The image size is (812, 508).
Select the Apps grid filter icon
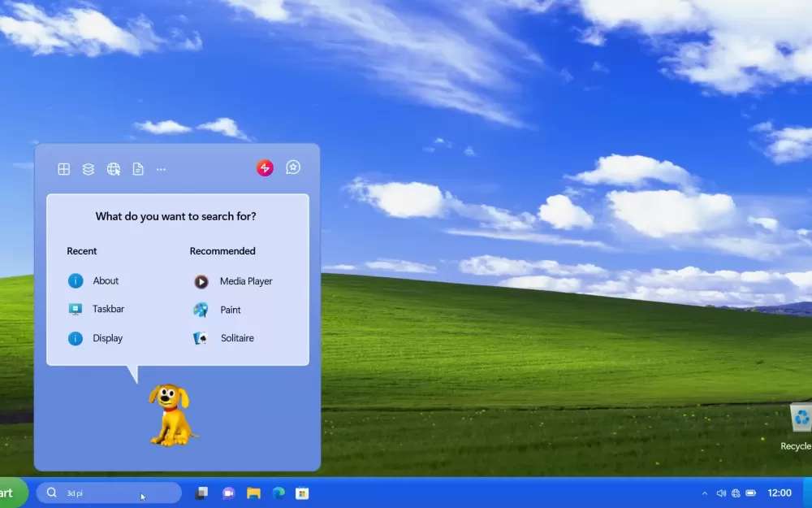(x=63, y=169)
